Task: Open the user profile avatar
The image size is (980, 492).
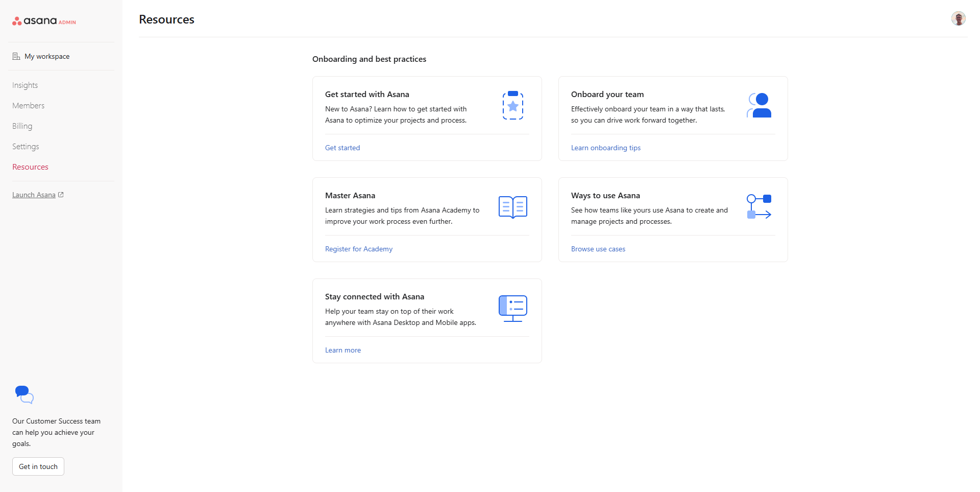Action: pos(958,18)
